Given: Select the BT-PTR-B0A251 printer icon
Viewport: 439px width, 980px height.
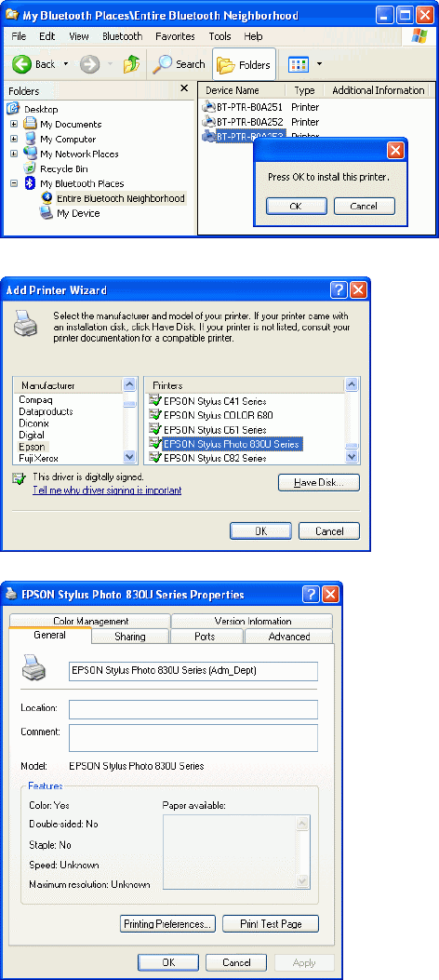Looking at the screenshot, I should pyautogui.click(x=209, y=107).
